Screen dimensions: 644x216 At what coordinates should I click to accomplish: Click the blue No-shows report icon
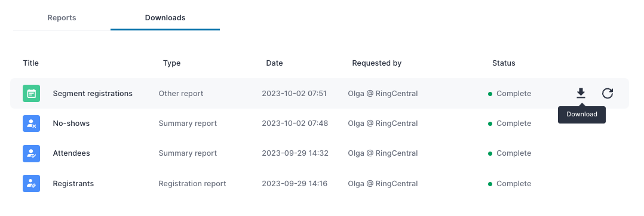(31, 124)
